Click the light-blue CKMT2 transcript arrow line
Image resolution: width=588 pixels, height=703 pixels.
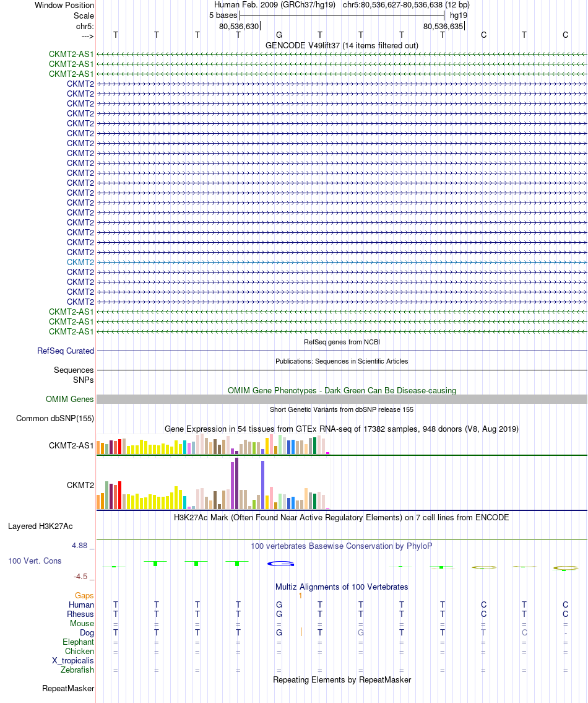click(342, 262)
